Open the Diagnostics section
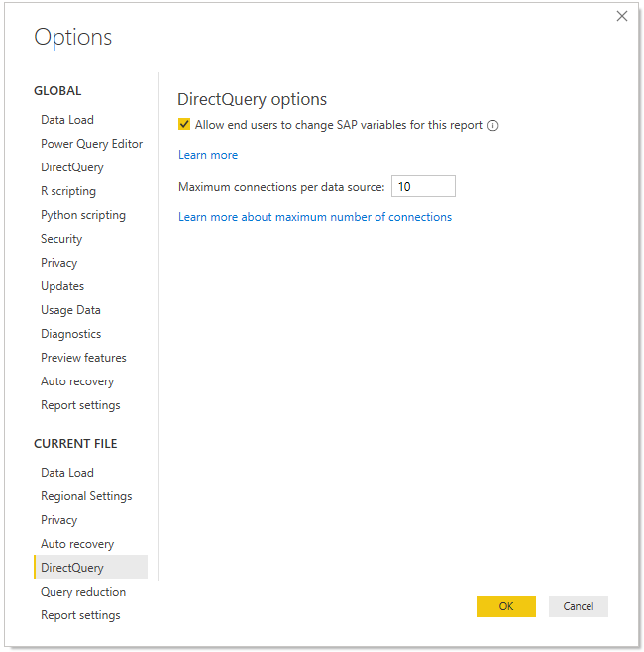This screenshot has width=644, height=652. click(x=70, y=334)
